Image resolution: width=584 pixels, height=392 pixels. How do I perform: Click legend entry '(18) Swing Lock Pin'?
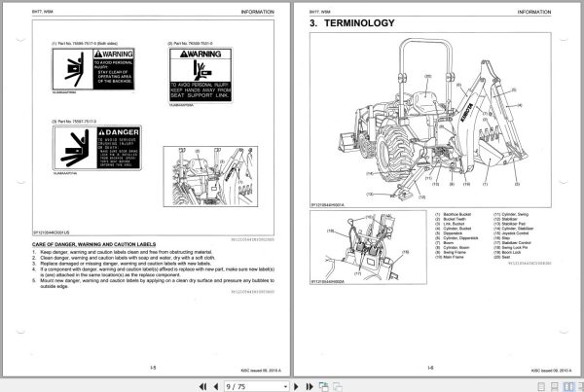(x=511, y=248)
